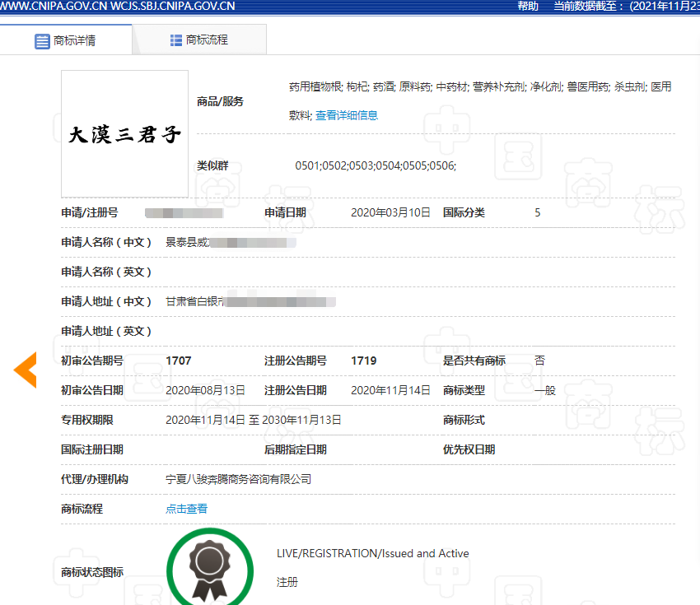Click the 当前数据截至 date text
Viewport: 700px width, 605px height.
pyautogui.click(x=626, y=7)
